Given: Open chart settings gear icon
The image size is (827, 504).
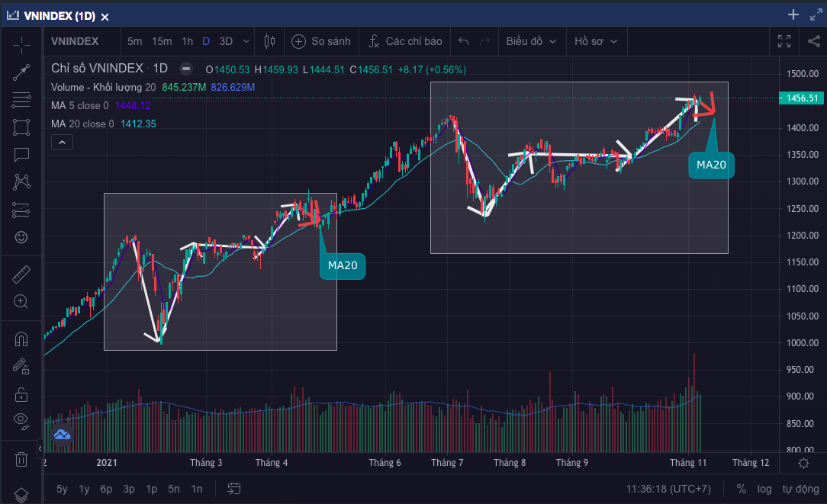Looking at the screenshot, I should click(x=803, y=464).
